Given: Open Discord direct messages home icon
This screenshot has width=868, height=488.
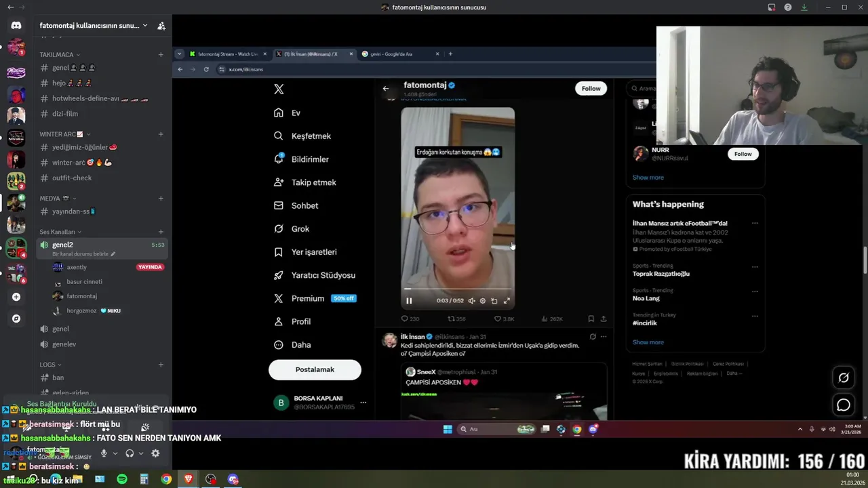Looking at the screenshot, I should click(x=16, y=26).
